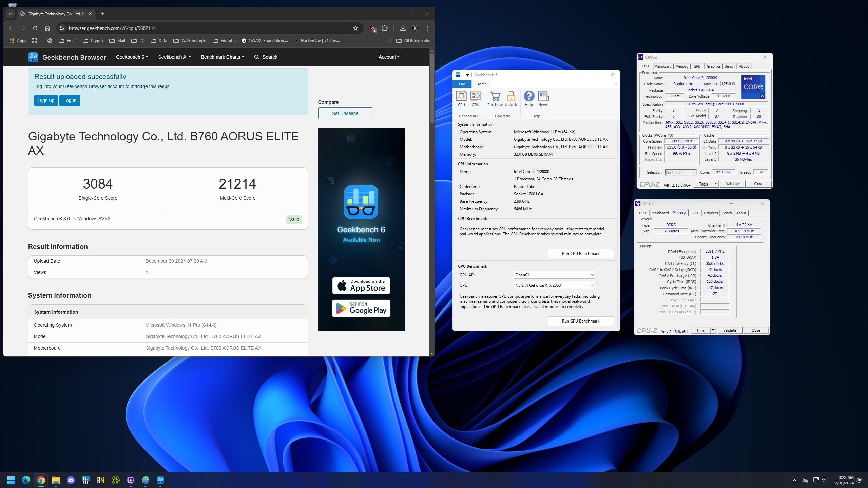Show hidden system tray icons
This screenshot has height=488, width=868.
794,480
